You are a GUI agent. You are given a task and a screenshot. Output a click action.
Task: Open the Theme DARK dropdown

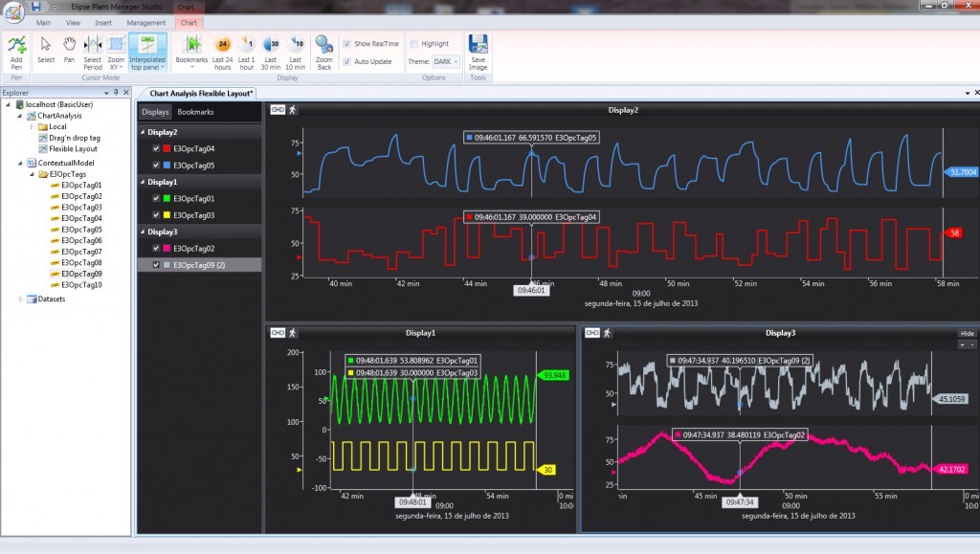pyautogui.click(x=446, y=62)
